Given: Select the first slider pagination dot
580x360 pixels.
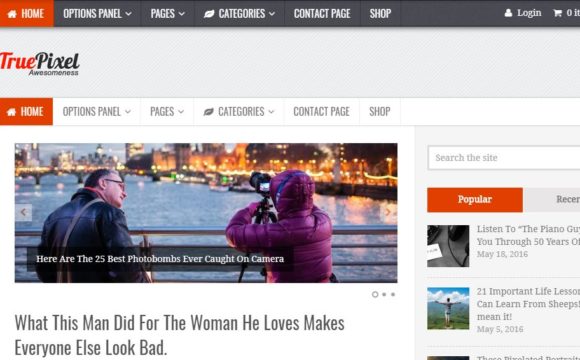Looking at the screenshot, I should 375,295.
